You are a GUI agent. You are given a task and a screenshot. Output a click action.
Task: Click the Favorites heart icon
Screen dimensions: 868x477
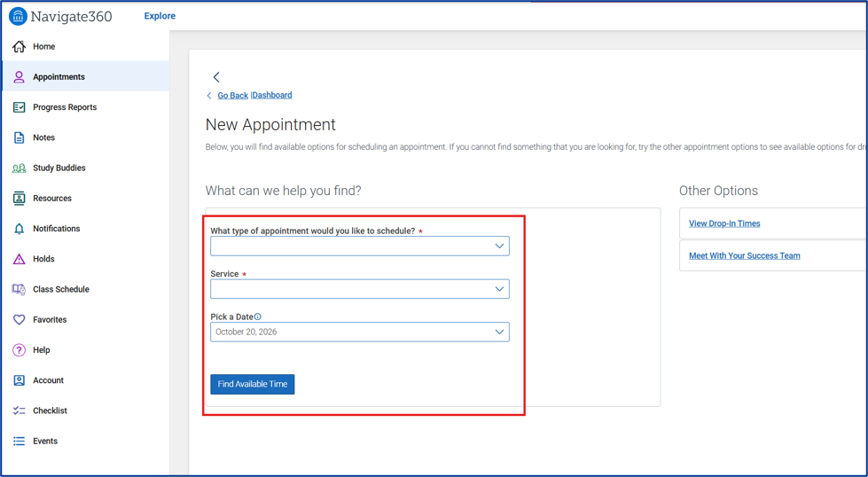tap(19, 320)
